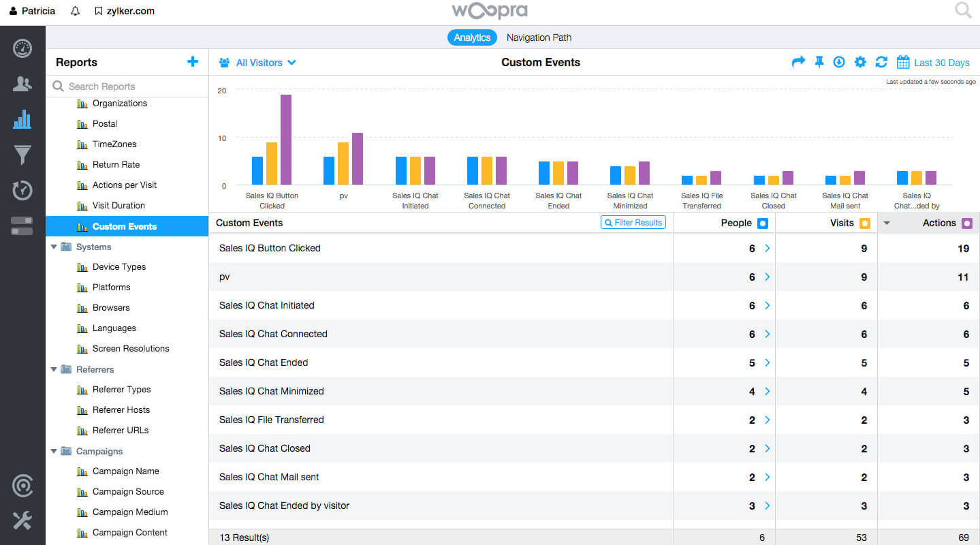Click the Filter Results button
The height and width of the screenshot is (545, 980).
tap(633, 223)
